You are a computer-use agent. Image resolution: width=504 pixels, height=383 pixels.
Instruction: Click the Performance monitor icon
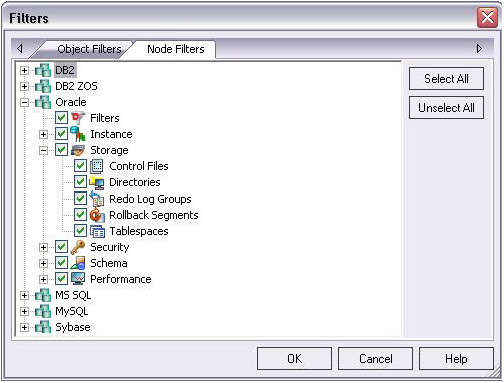(x=78, y=279)
